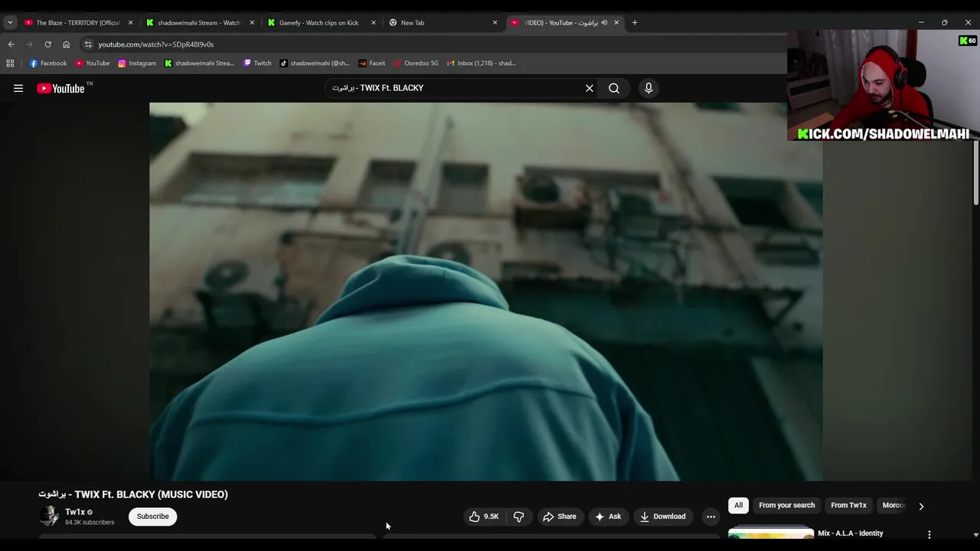Open more actions three-dot menu
980x551 pixels.
click(710, 517)
